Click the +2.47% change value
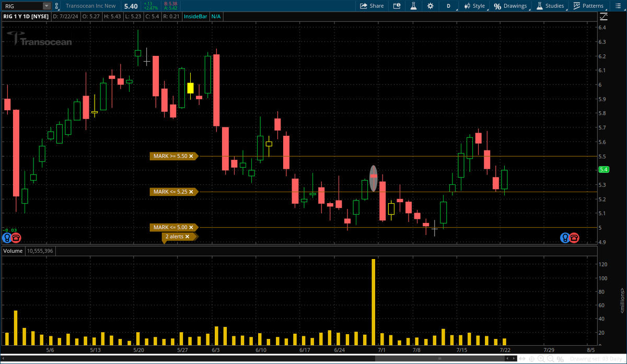The image size is (627, 364). pyautogui.click(x=150, y=8)
